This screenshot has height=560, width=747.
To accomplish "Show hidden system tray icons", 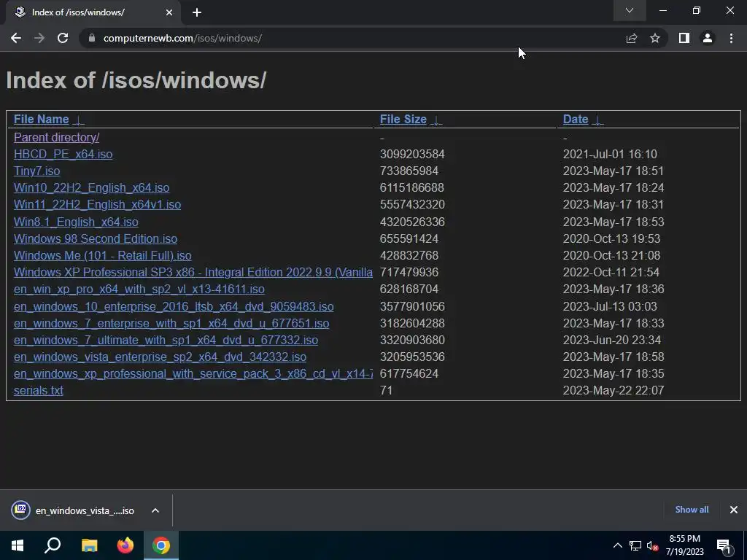I will pyautogui.click(x=617, y=545).
